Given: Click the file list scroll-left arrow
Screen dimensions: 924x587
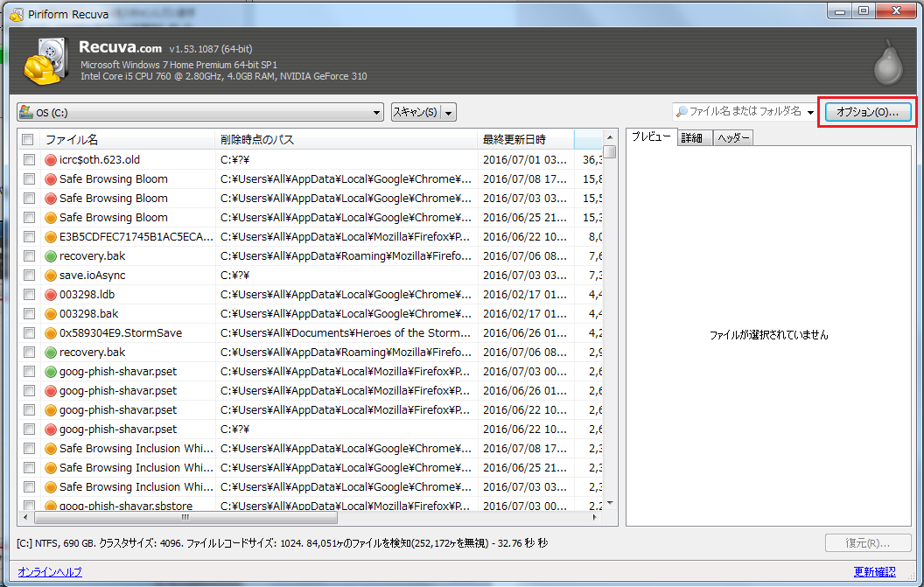Looking at the screenshot, I should pos(25,518).
